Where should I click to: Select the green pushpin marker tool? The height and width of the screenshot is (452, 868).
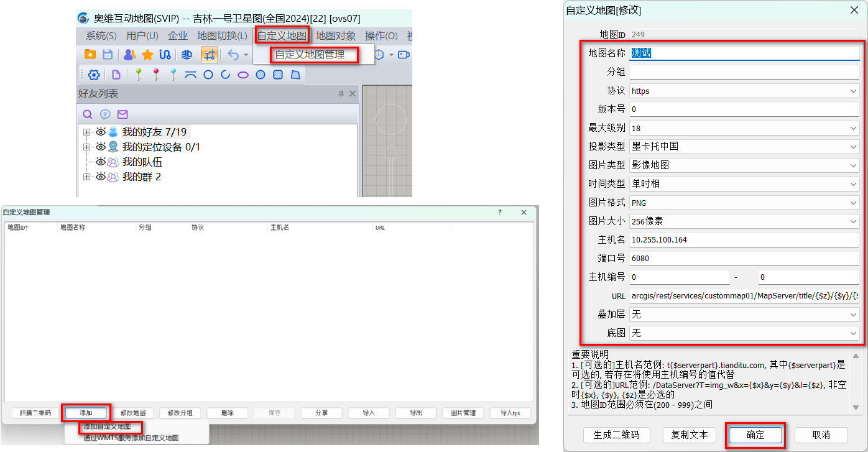(x=139, y=75)
